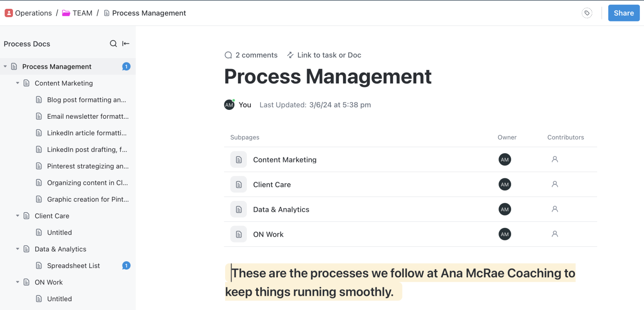
Task: Click the Share button
Action: coord(623,13)
